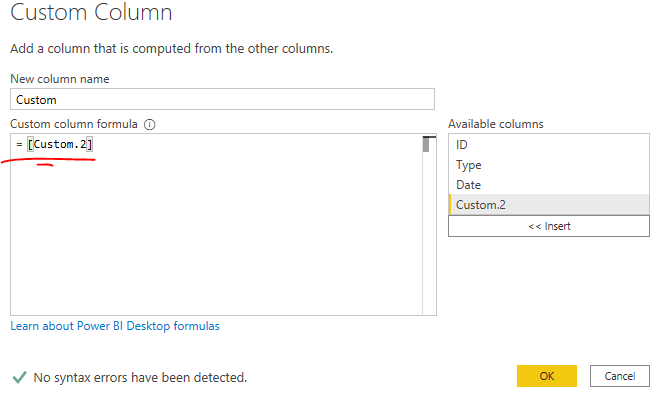Select Custom.2 in Available columns
This screenshot has height=396, width=672.
tap(549, 205)
